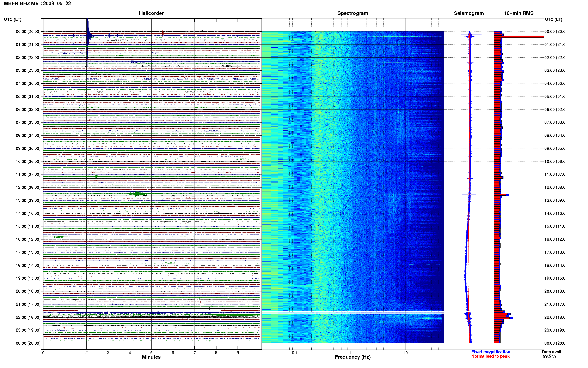Click the left '02:00 (22:00)' time label
This screenshot has height=368, width=588.
tap(28, 58)
